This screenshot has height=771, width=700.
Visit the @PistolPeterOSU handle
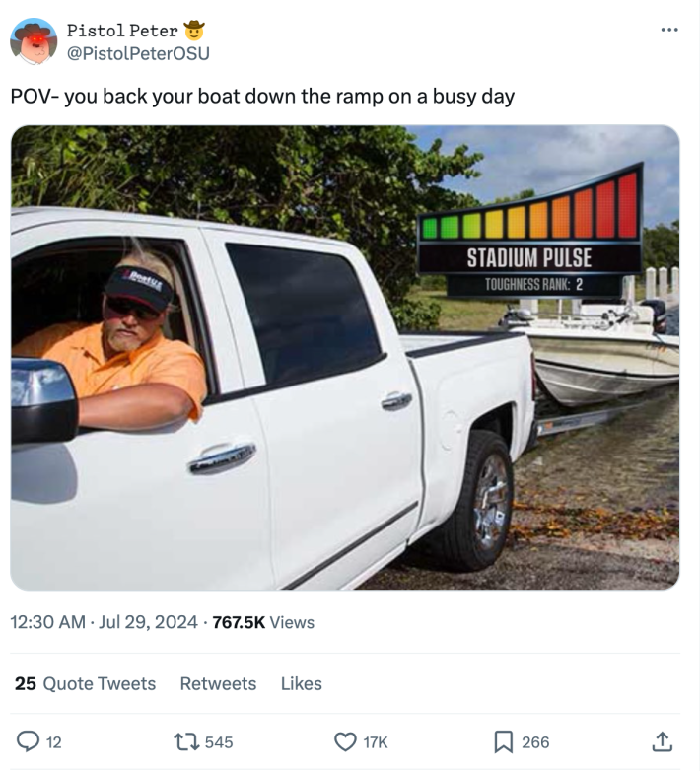(x=137, y=51)
